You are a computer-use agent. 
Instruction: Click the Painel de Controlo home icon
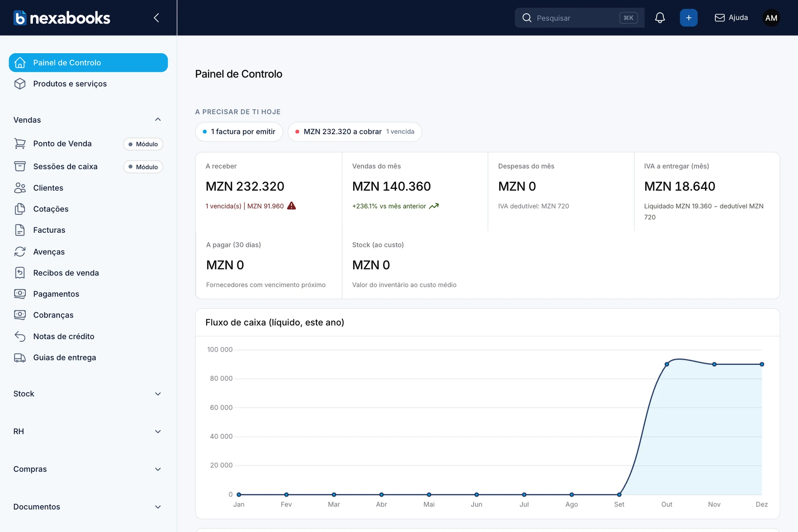(20, 63)
